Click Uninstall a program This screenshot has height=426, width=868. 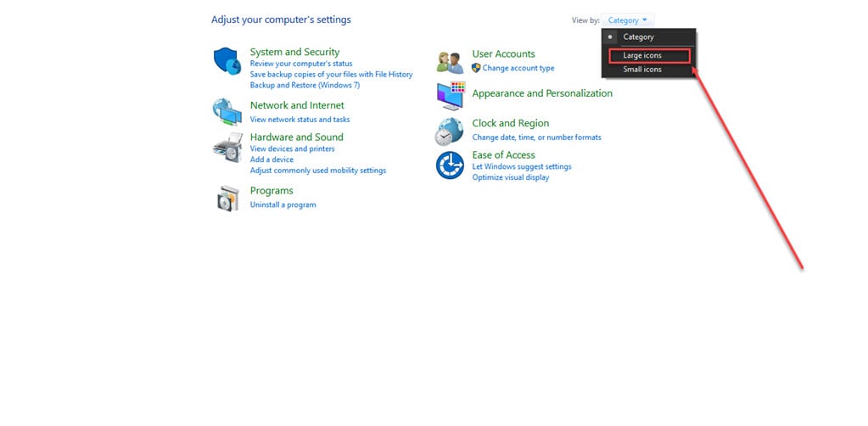pos(283,205)
